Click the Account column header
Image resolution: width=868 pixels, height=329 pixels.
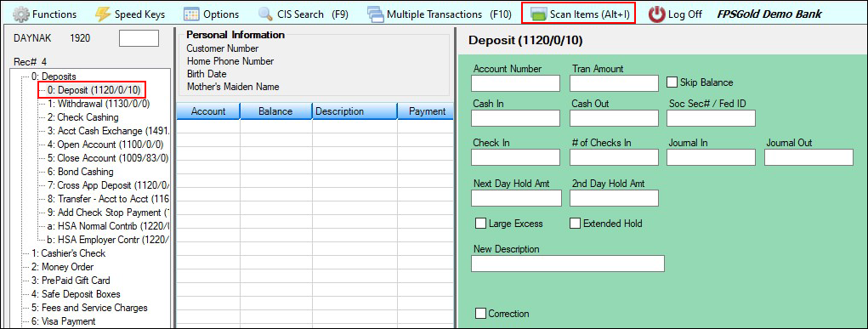pos(208,111)
